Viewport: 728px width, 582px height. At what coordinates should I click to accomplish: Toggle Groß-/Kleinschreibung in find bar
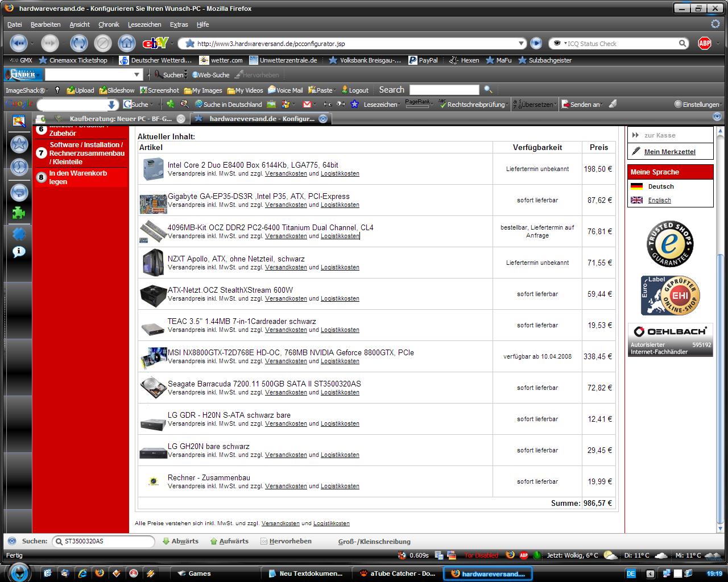click(x=374, y=542)
